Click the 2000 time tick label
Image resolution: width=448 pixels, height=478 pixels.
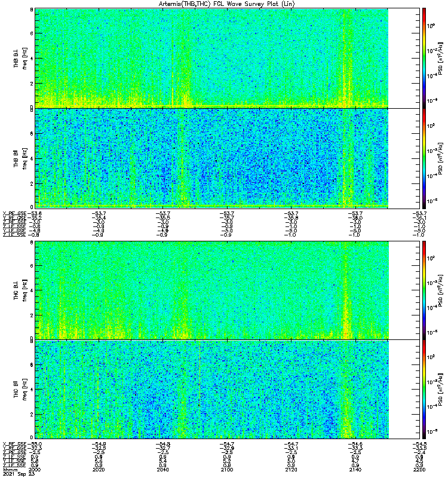(35, 470)
